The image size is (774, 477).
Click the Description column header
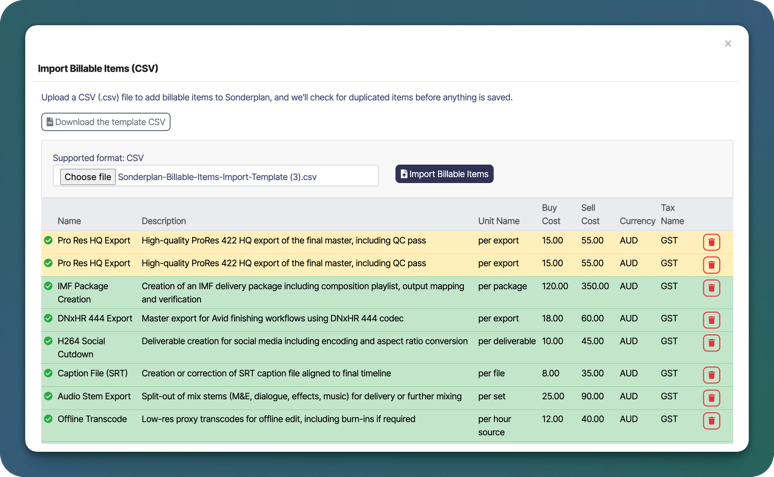[164, 221]
